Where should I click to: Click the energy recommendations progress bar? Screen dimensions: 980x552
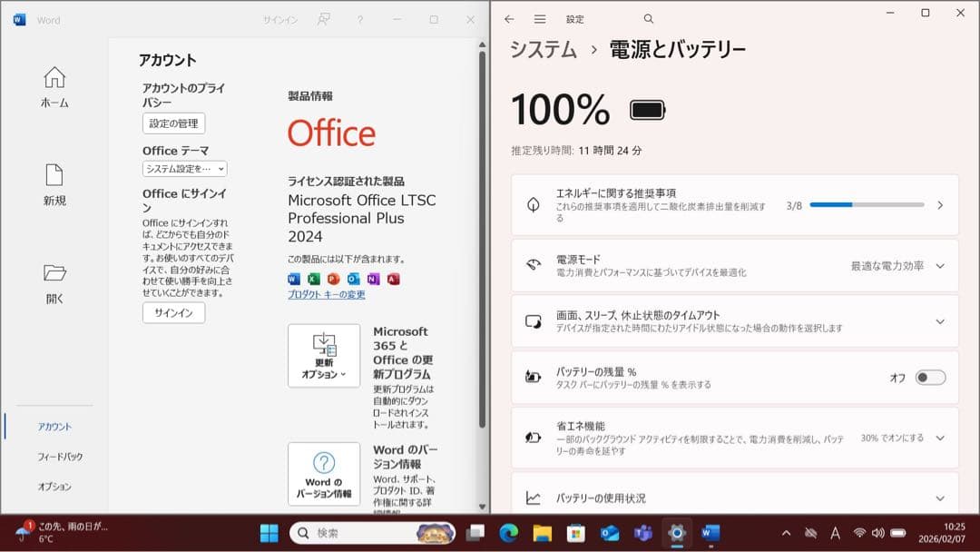pos(867,204)
